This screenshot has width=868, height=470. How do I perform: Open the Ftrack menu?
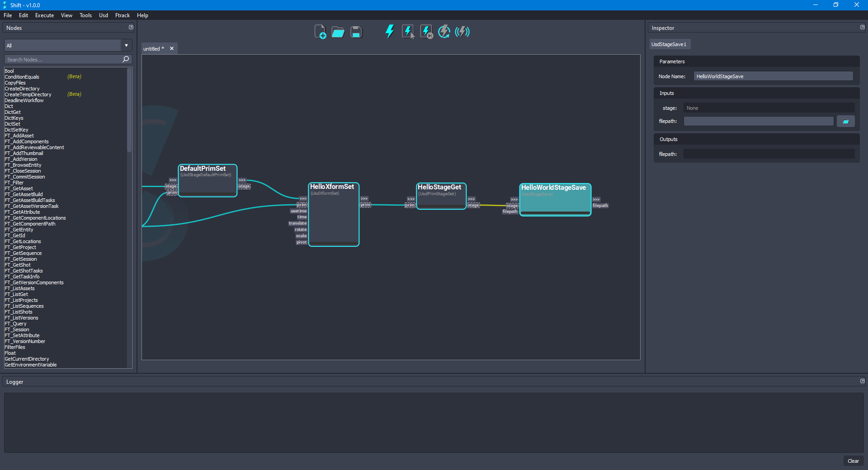tap(122, 15)
